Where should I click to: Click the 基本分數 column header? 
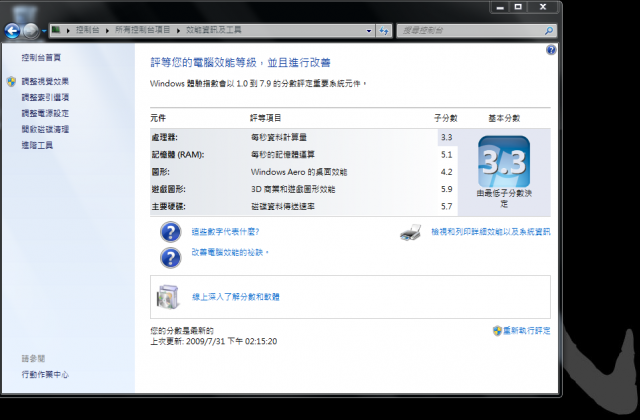pos(504,118)
